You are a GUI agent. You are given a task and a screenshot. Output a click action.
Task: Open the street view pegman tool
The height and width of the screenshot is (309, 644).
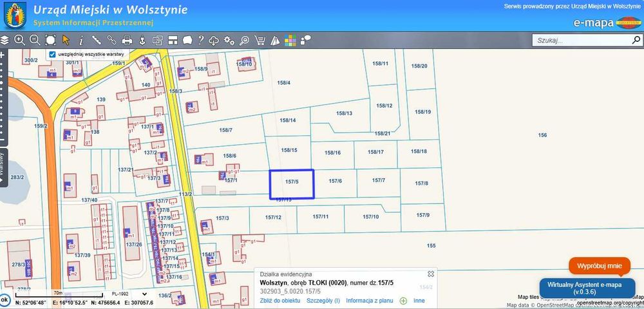[142, 40]
